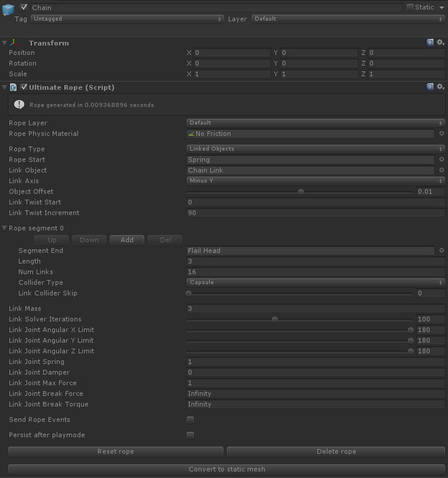The height and width of the screenshot is (478, 448).
Task: Open the Rope Type dropdown
Action: [316, 149]
